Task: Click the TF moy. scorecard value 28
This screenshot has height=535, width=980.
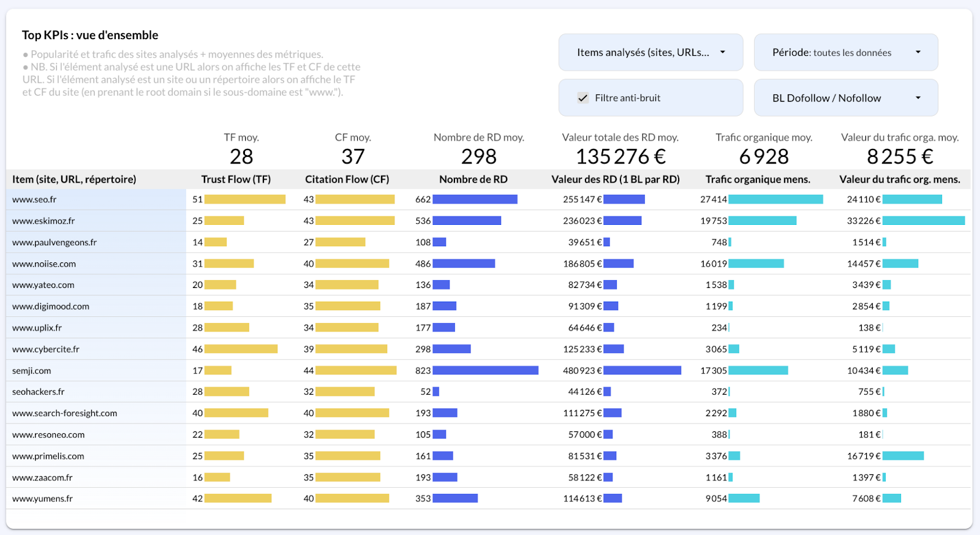Action: 241,157
